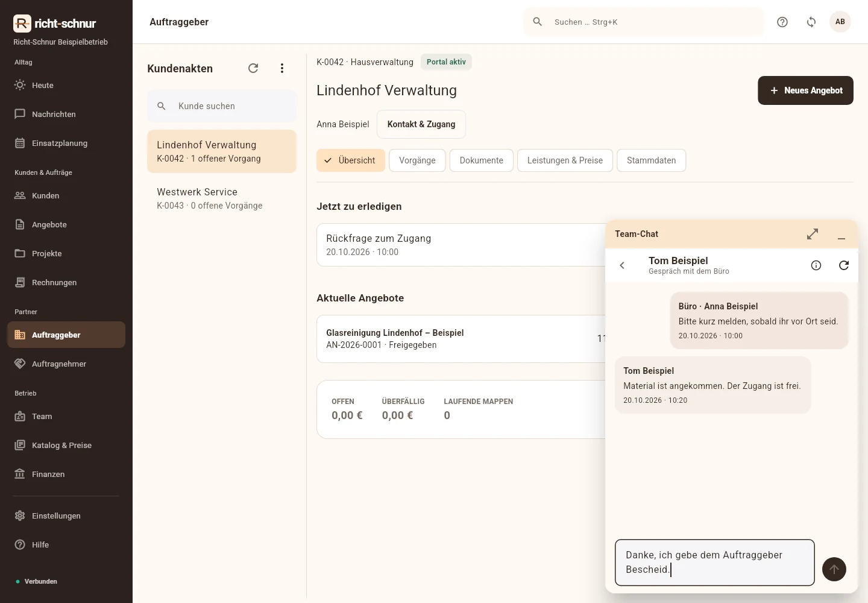Reload the Tom Beispiel chat conversation
868x603 pixels.
(x=844, y=265)
